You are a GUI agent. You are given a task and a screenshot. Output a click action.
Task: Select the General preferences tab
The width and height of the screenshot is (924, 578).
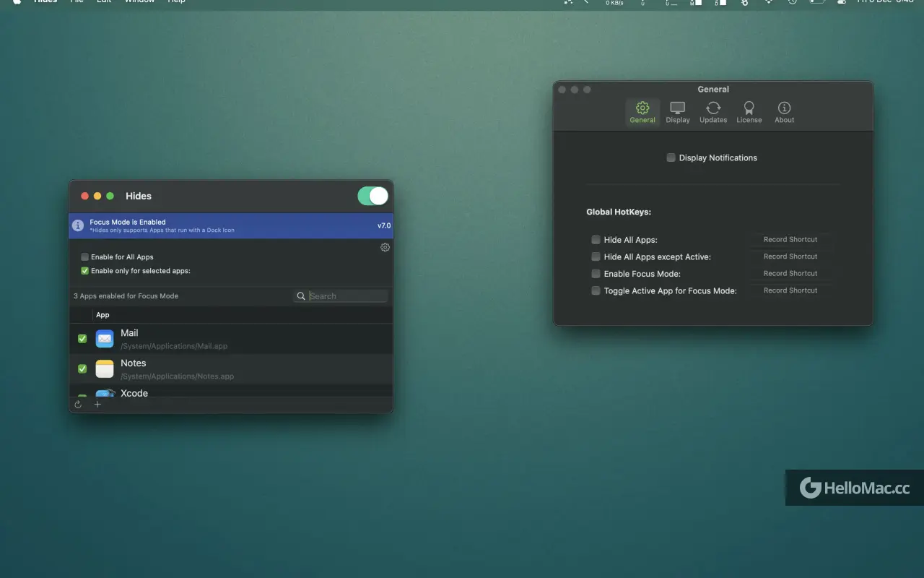click(642, 113)
